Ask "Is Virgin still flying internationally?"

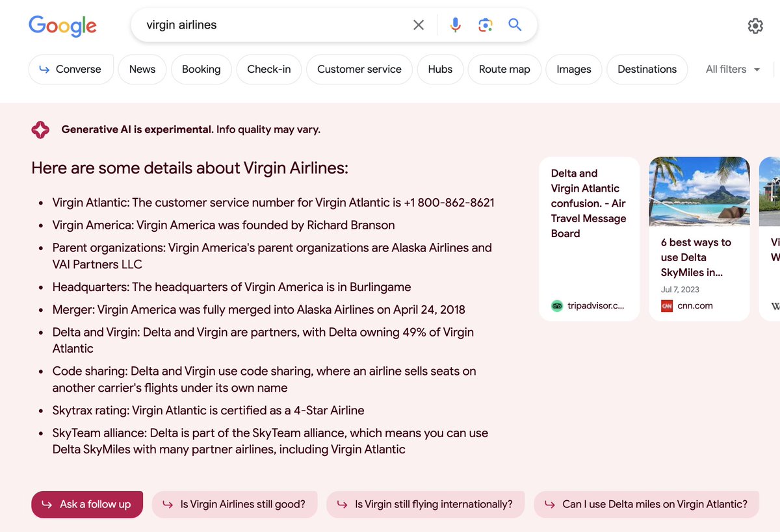pos(426,504)
